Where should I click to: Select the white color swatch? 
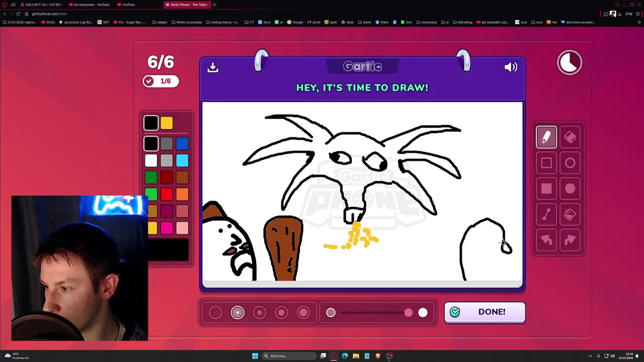coord(151,160)
